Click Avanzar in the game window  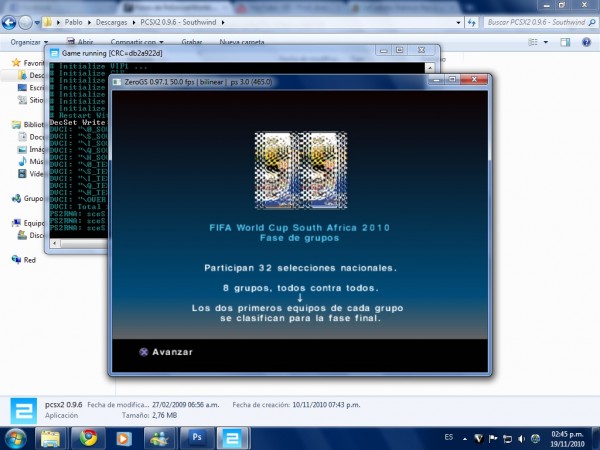[172, 352]
